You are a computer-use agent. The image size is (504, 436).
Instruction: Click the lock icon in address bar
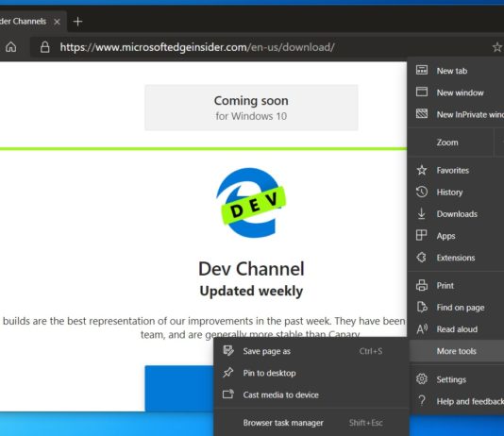(45, 47)
